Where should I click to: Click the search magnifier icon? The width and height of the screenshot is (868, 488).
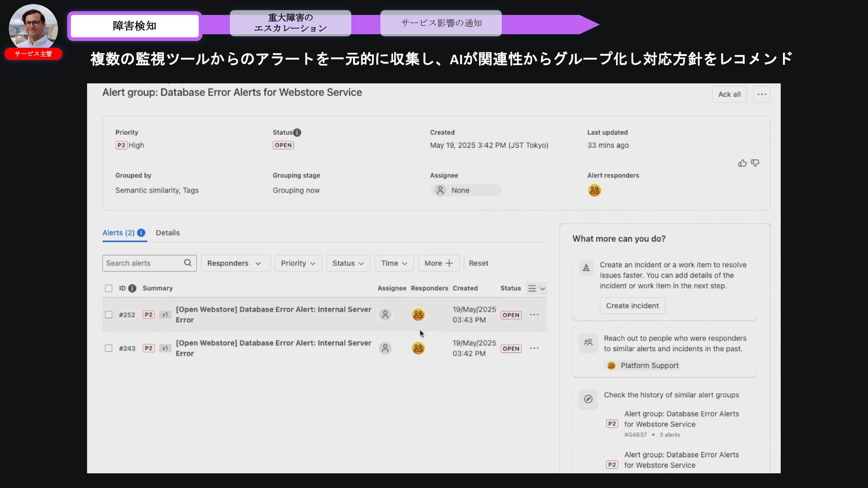click(x=188, y=263)
